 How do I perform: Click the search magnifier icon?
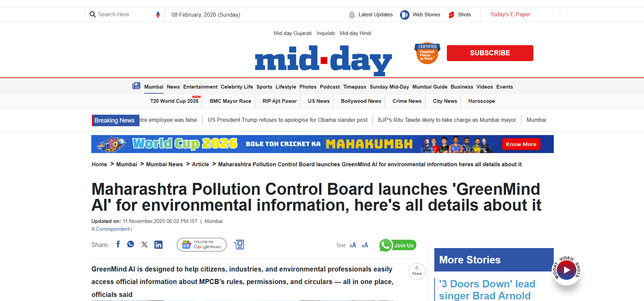coord(92,15)
